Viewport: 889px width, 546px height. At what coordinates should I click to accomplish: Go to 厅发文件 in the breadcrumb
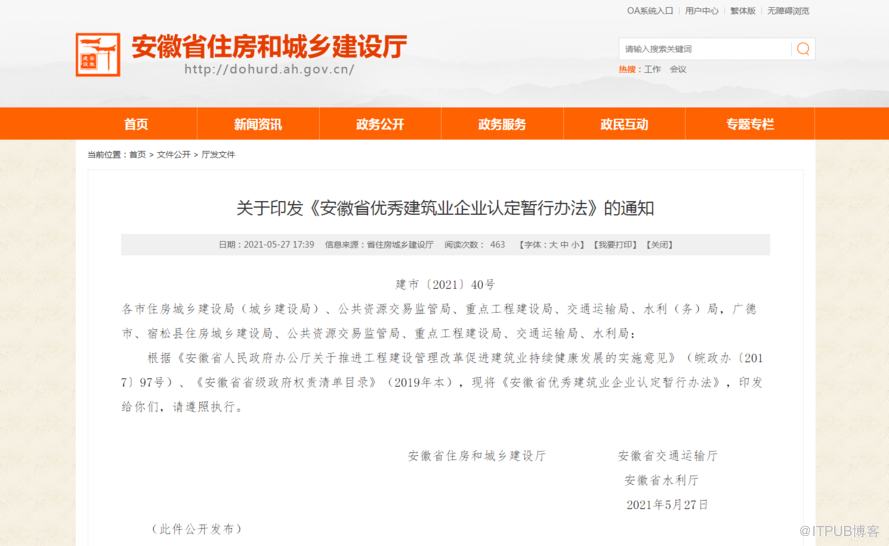(x=218, y=154)
